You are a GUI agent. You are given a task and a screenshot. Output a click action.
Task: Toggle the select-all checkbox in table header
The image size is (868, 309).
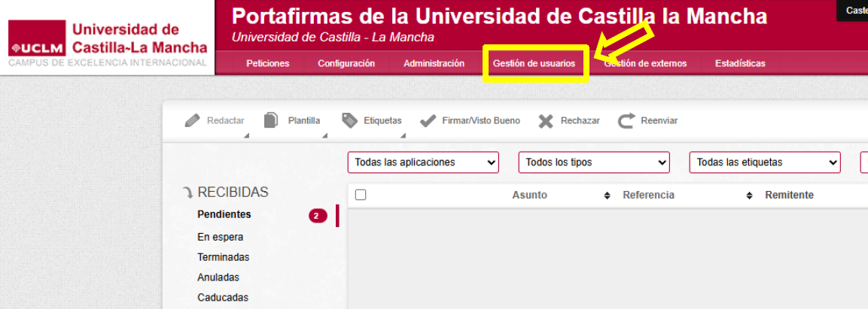(x=361, y=195)
